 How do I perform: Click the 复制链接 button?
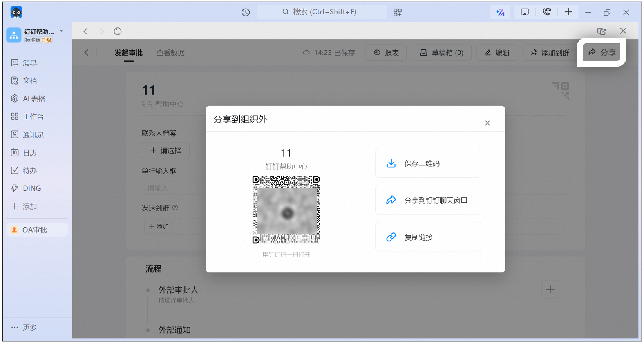point(428,237)
